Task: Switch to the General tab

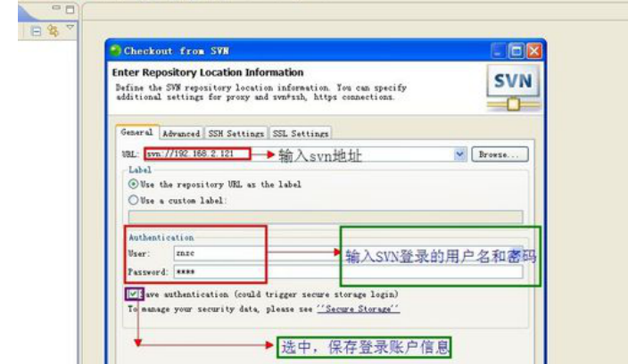Action: (x=137, y=132)
